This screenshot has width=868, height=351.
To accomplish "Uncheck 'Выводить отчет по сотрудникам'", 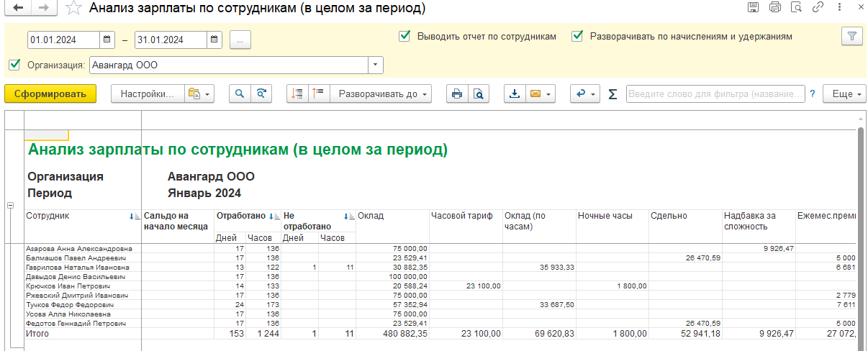I will coord(404,36).
